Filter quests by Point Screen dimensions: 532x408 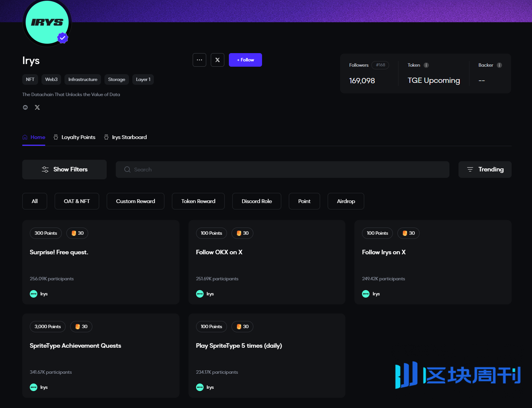pos(304,201)
